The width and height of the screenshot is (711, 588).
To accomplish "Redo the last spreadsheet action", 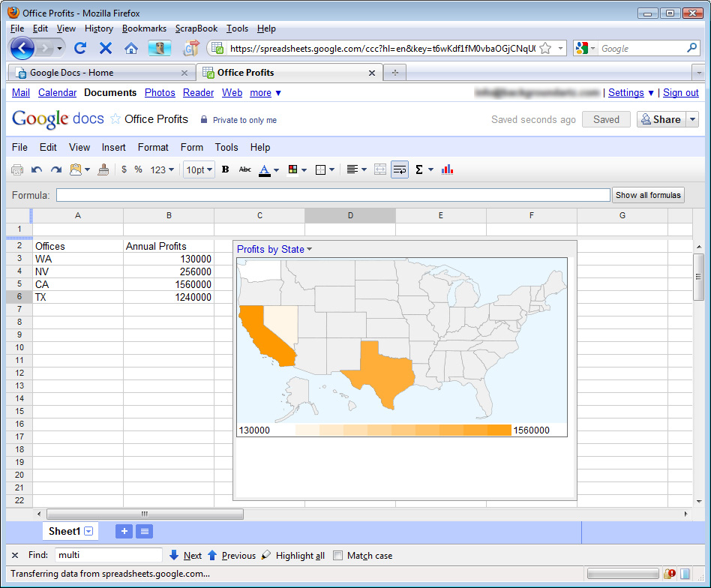I will pyautogui.click(x=56, y=169).
